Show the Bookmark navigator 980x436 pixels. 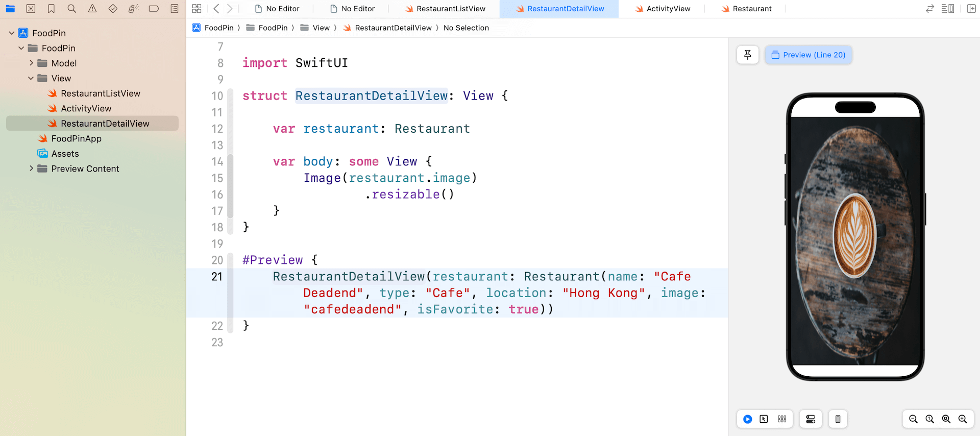click(52, 9)
